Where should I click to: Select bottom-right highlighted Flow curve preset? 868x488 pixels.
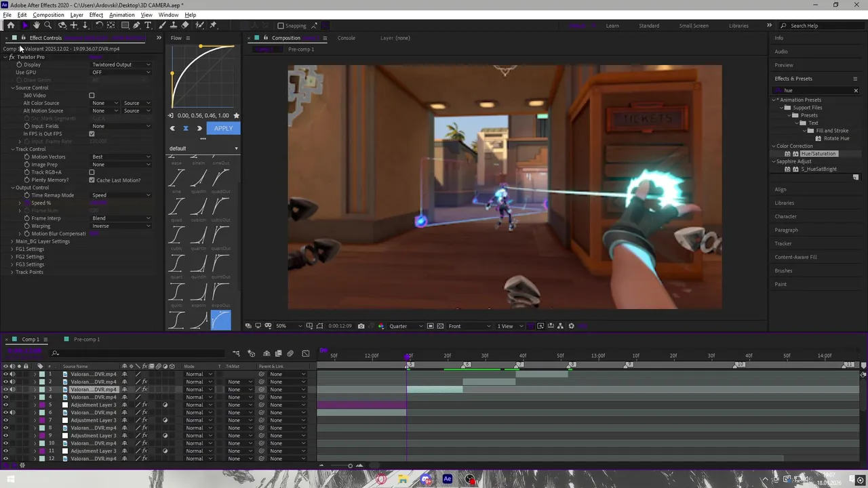click(220, 320)
